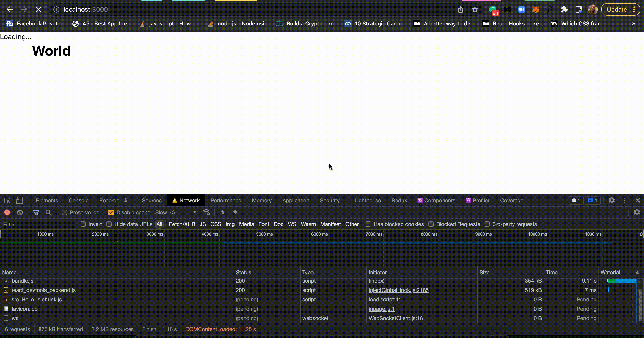
Task: Toggle the network filter funnel icon
Action: (x=36, y=213)
